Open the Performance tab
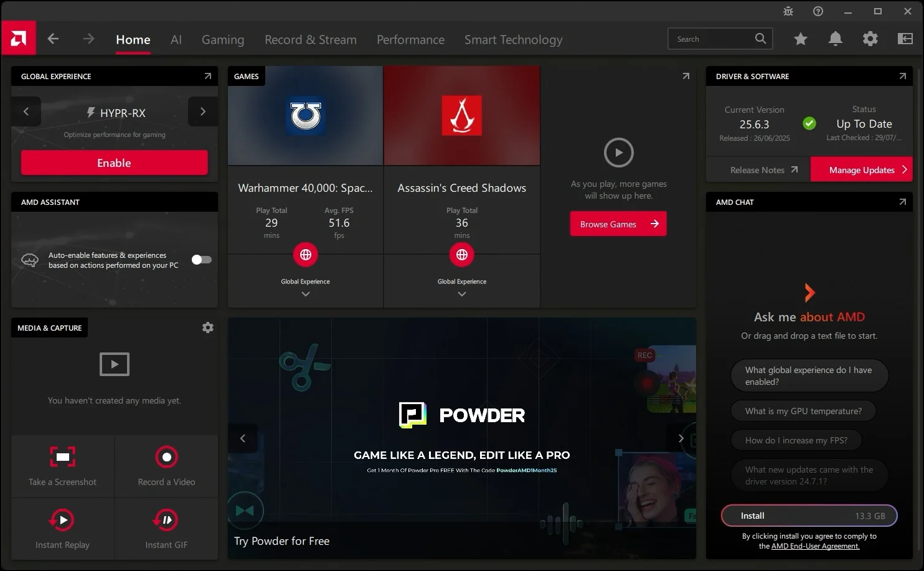Screen dimensions: 924x571 [x=410, y=40]
